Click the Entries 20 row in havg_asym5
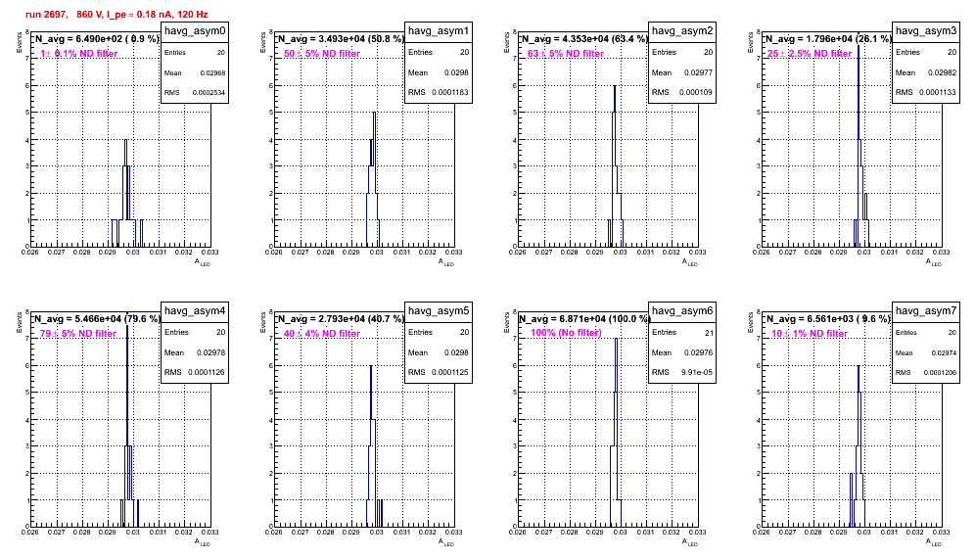This screenshot has width=975, height=560. (439, 332)
